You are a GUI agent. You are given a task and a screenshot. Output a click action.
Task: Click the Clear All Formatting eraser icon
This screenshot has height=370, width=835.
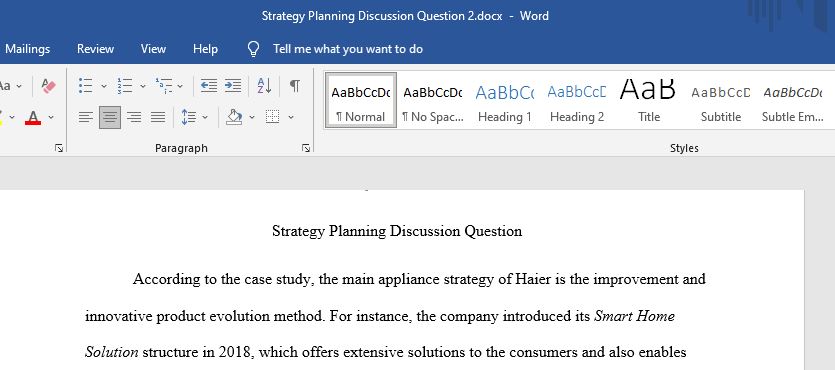point(48,86)
